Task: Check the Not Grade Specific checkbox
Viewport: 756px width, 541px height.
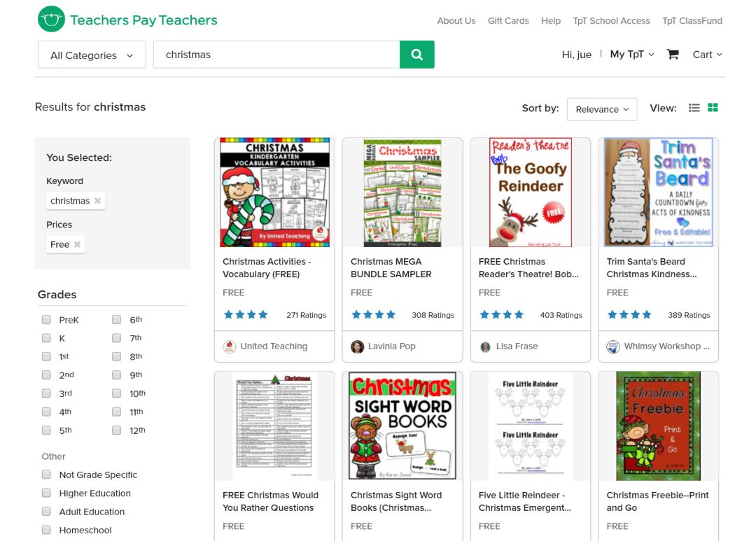Action: [x=46, y=475]
